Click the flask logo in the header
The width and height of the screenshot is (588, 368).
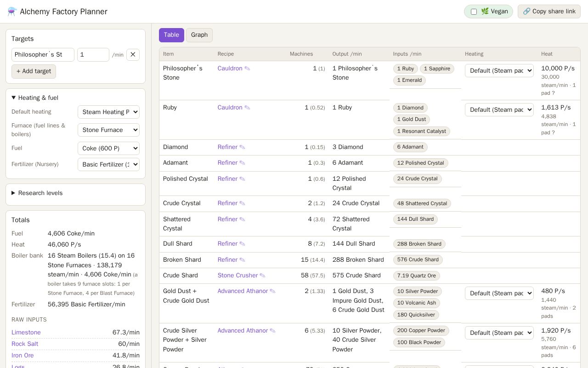[12, 11]
